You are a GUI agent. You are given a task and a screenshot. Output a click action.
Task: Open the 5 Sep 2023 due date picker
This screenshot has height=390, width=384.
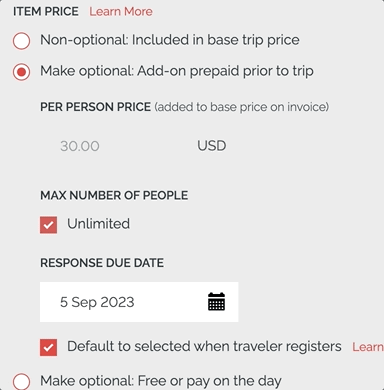pyautogui.click(x=139, y=302)
